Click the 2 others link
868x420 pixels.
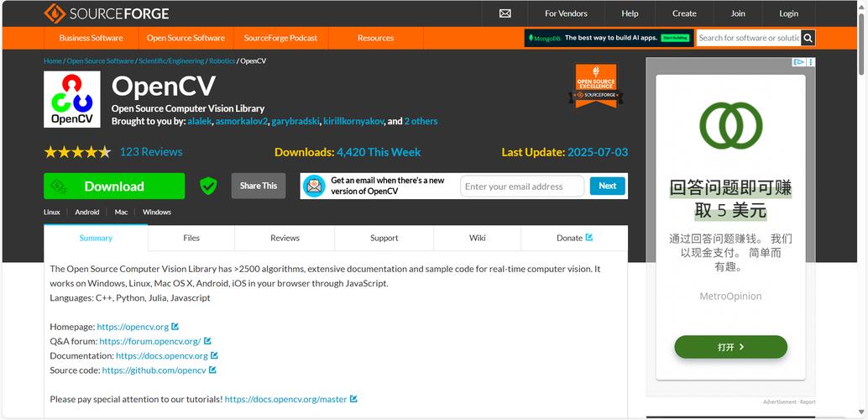point(421,121)
